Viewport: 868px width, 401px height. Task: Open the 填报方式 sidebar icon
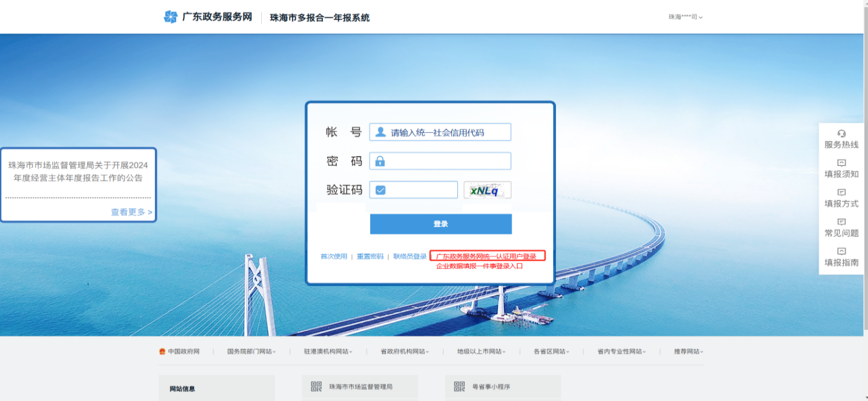pyautogui.click(x=841, y=192)
